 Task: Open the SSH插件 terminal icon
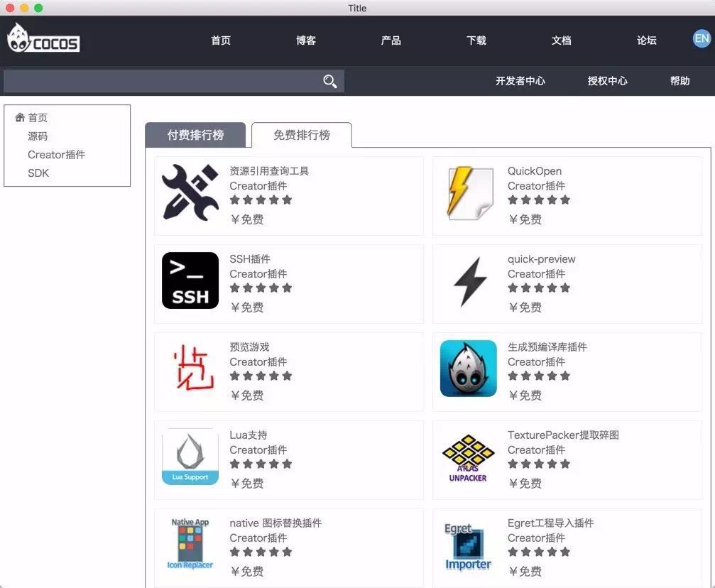point(190,281)
